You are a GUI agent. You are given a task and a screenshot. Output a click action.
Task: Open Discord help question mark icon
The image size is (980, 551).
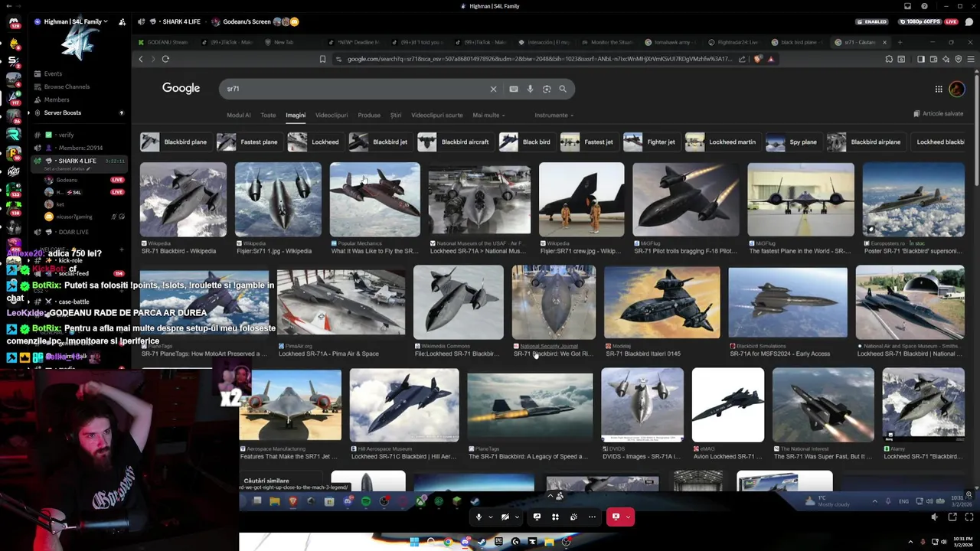924,6
